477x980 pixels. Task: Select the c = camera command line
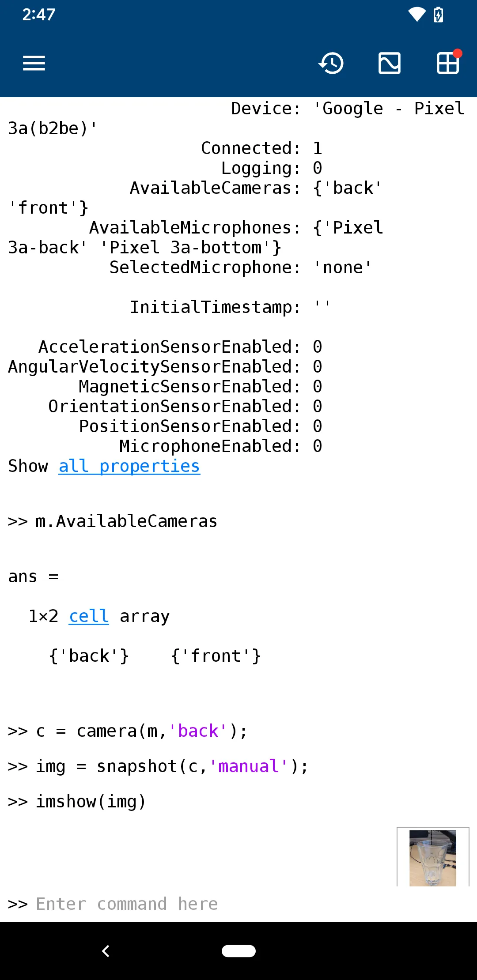(126, 730)
